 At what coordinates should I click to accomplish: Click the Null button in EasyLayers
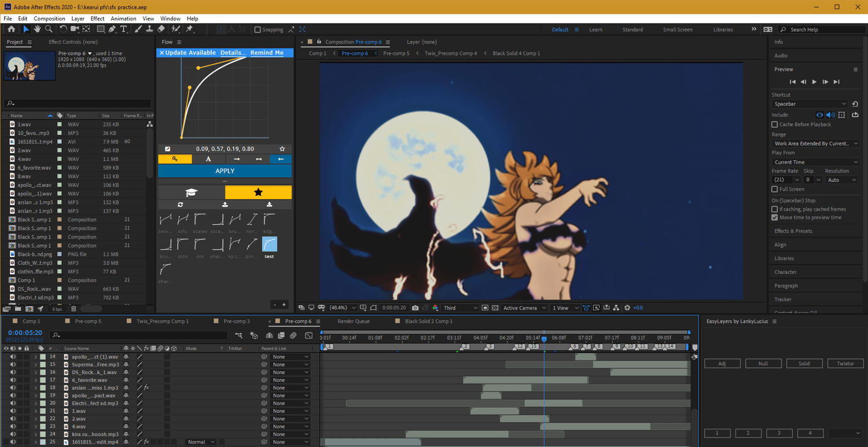pos(763,364)
